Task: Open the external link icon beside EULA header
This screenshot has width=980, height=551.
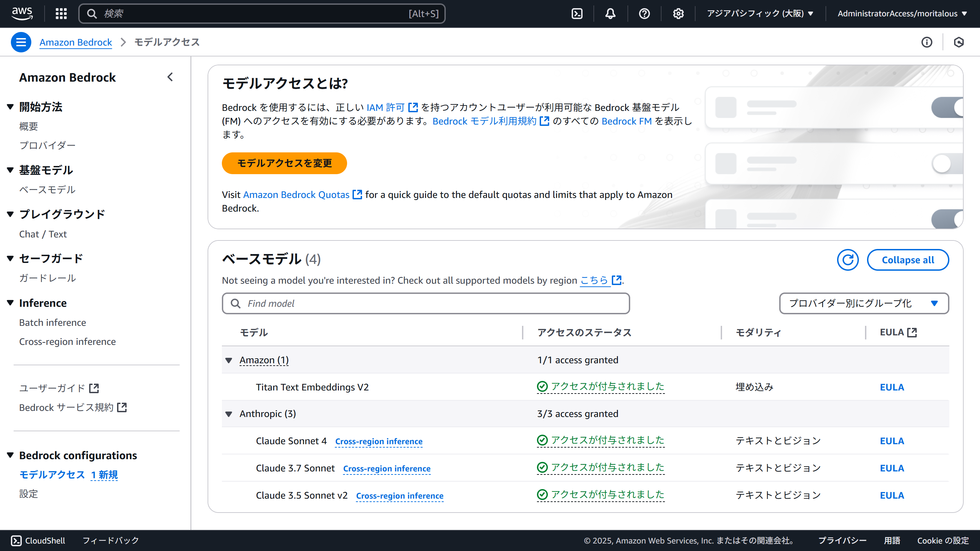Action: tap(912, 332)
